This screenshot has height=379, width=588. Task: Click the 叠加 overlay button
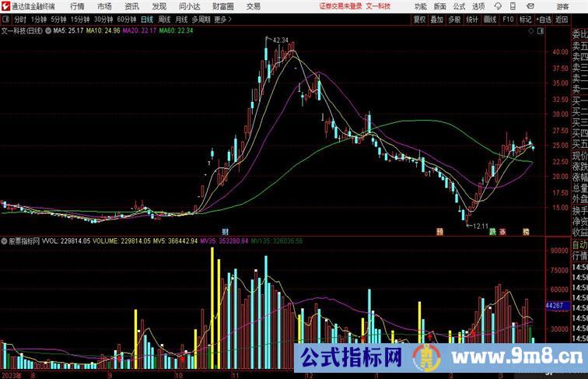(x=436, y=19)
